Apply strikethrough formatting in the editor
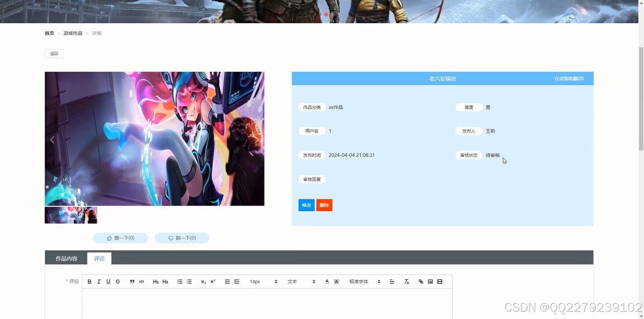Screen dimensions: 644x319 [x=118, y=281]
